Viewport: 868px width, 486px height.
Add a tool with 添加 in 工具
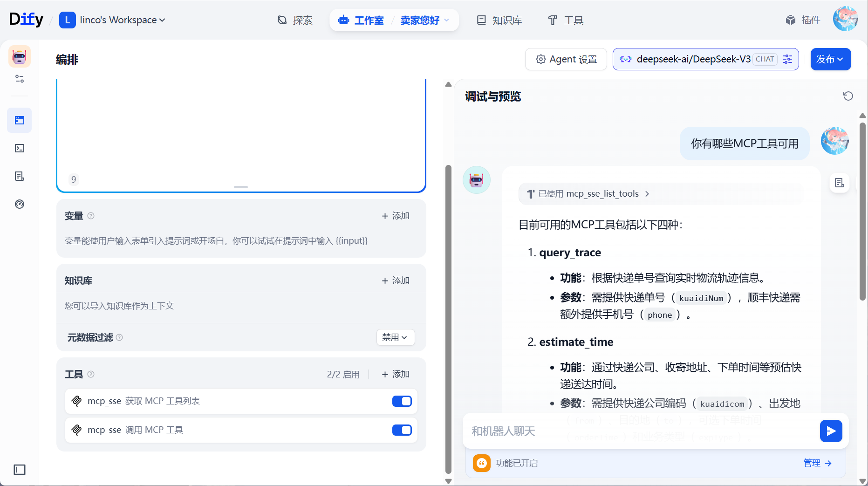396,374
